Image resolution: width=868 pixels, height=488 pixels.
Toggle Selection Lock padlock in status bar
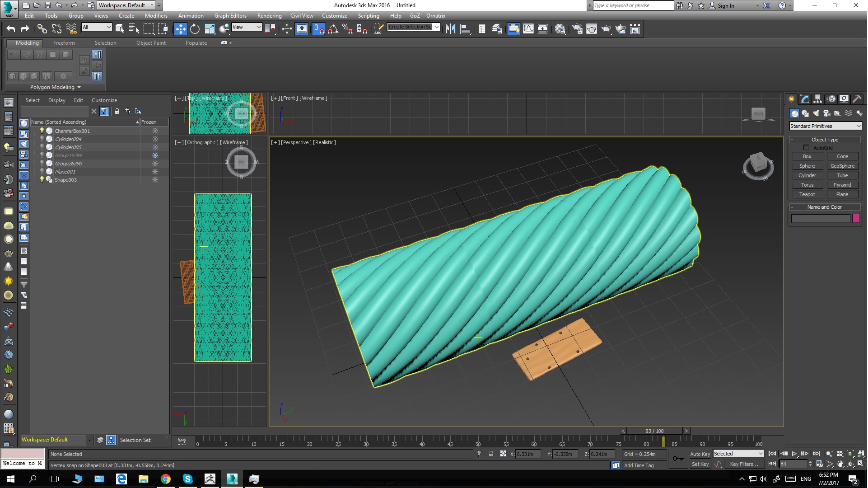pos(491,454)
